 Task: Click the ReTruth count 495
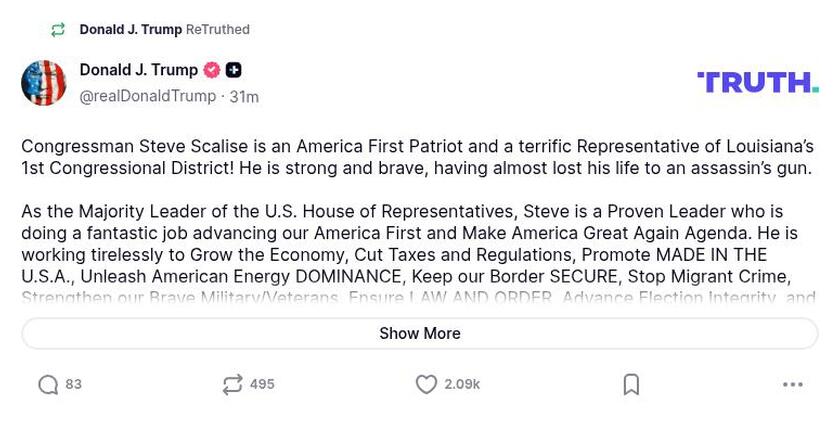[262, 385]
